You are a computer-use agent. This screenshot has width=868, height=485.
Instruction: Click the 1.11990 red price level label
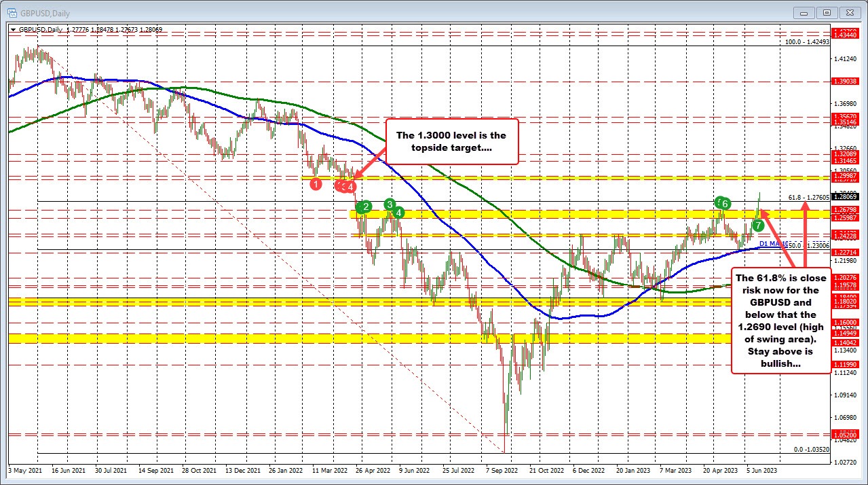(x=845, y=365)
